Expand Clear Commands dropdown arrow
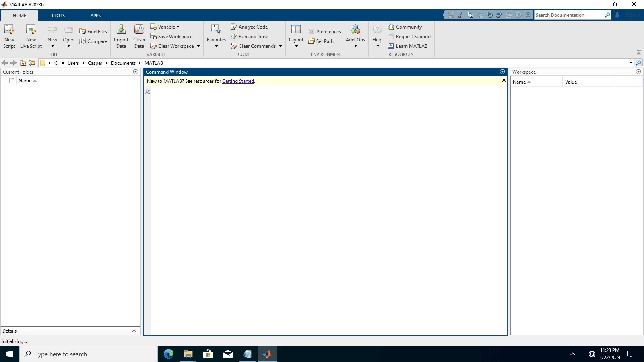The image size is (644, 362). [x=281, y=46]
